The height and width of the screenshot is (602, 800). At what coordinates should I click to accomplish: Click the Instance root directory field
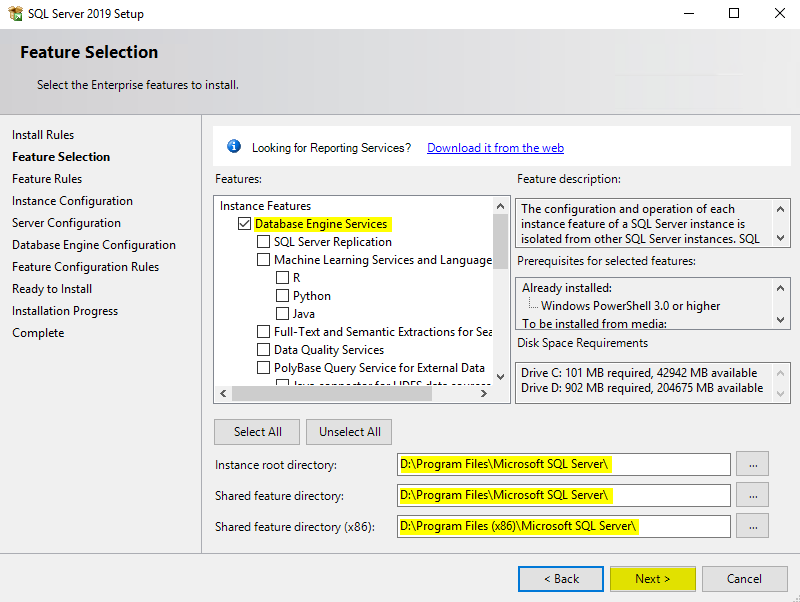(563, 464)
